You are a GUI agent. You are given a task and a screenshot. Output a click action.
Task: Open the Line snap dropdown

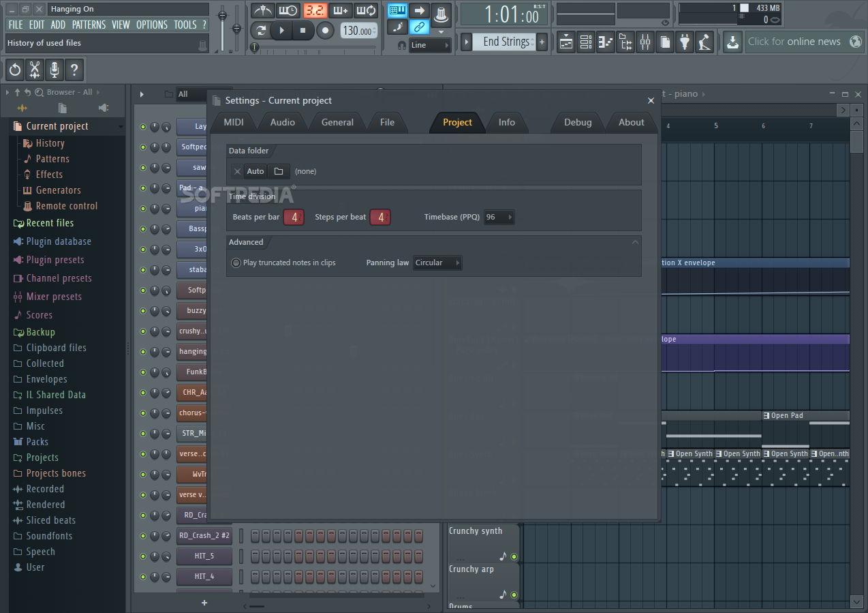430,45
